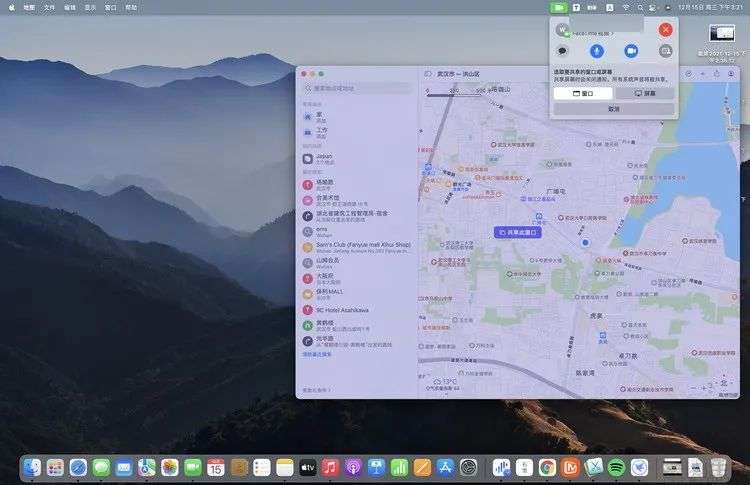Click the red end call button

[665, 30]
